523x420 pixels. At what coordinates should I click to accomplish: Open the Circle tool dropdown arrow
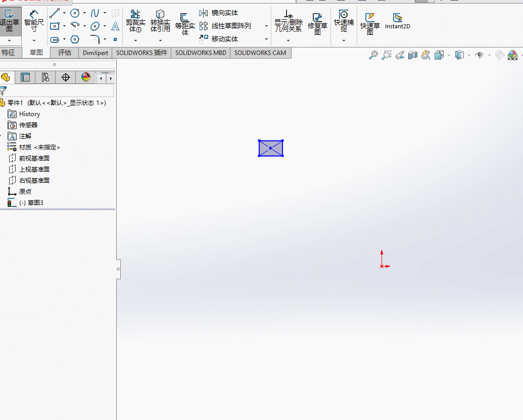[x=84, y=13]
